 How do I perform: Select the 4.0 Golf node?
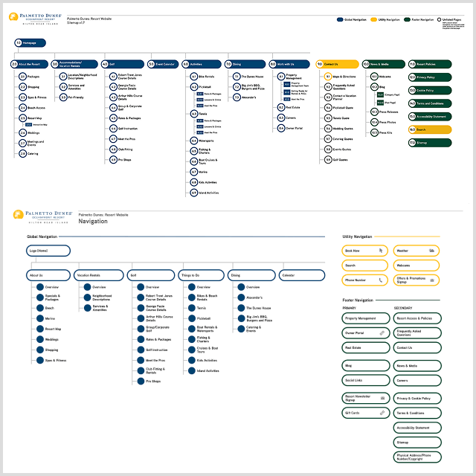pyautogui.click(x=123, y=64)
